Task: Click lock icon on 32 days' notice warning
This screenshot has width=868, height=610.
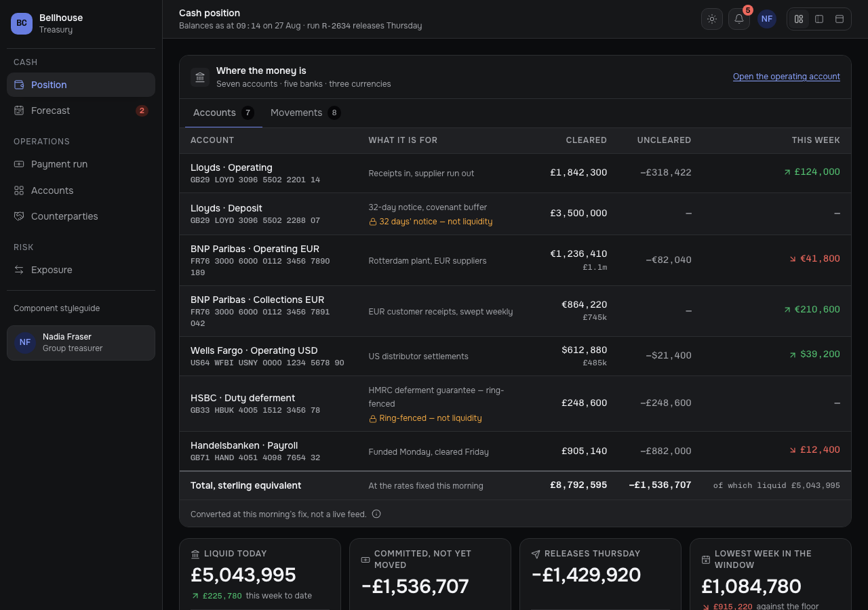Action: point(372,222)
